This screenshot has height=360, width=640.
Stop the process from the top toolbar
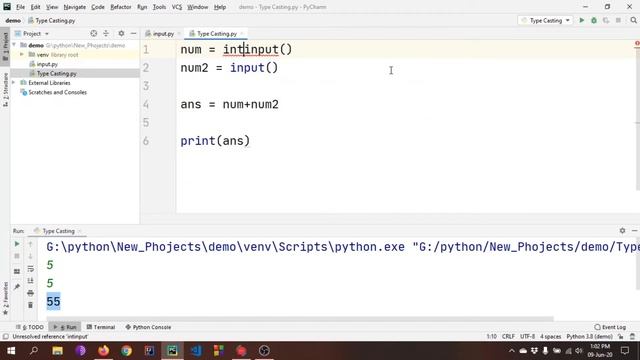coord(618,20)
